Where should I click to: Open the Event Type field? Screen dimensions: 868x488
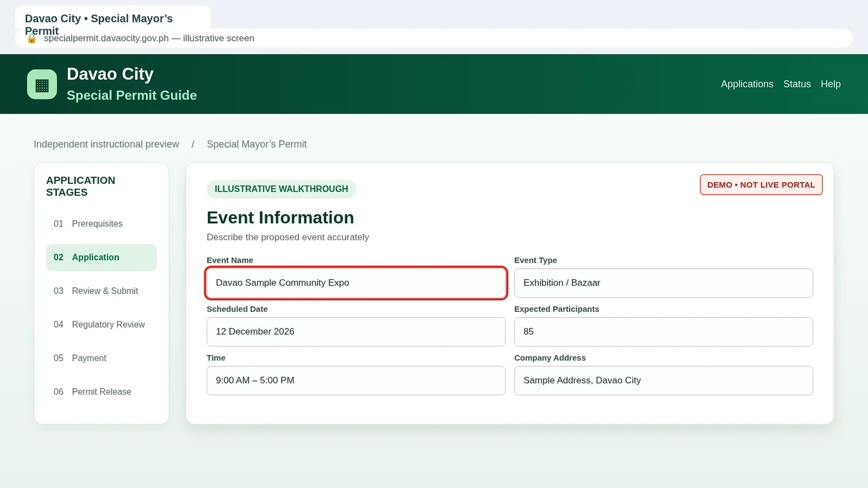coord(664,283)
